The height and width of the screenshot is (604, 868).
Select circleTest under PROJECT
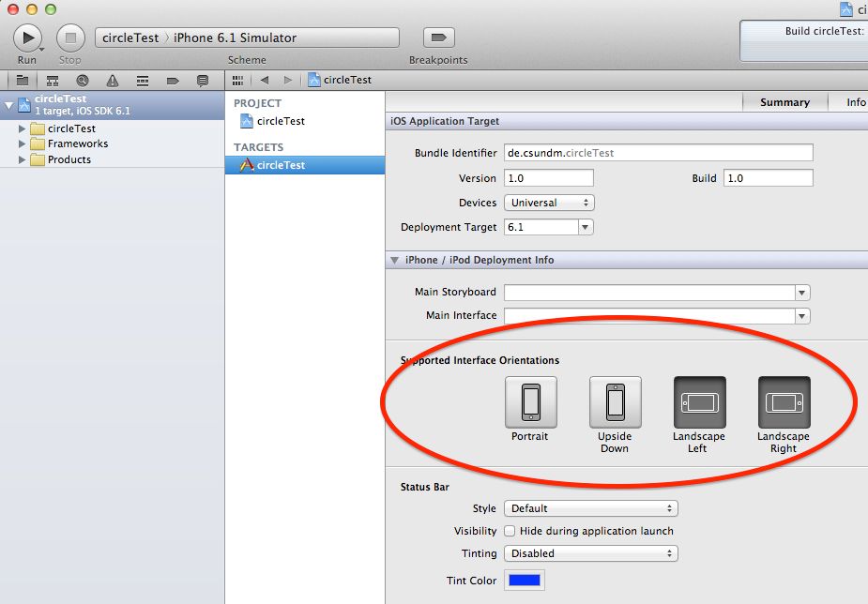[281, 121]
